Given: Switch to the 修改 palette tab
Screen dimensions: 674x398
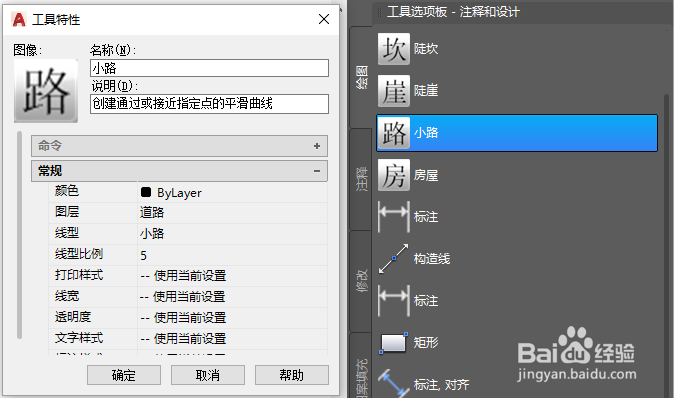Looking at the screenshot, I should (x=362, y=281).
